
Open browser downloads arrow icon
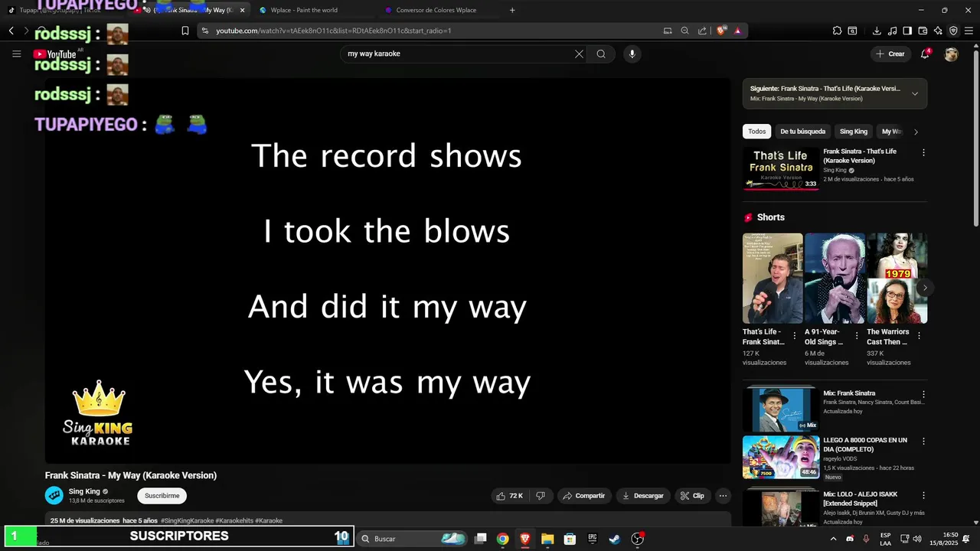tap(877, 31)
